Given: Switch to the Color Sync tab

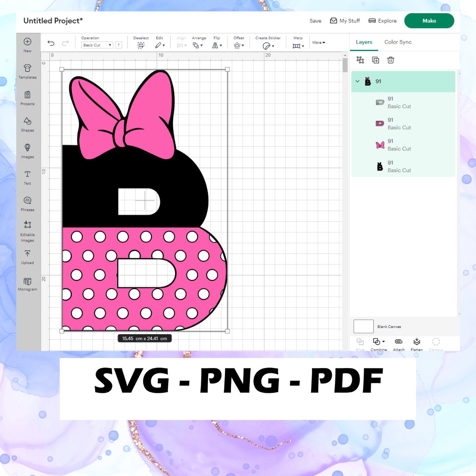Looking at the screenshot, I should [398, 42].
